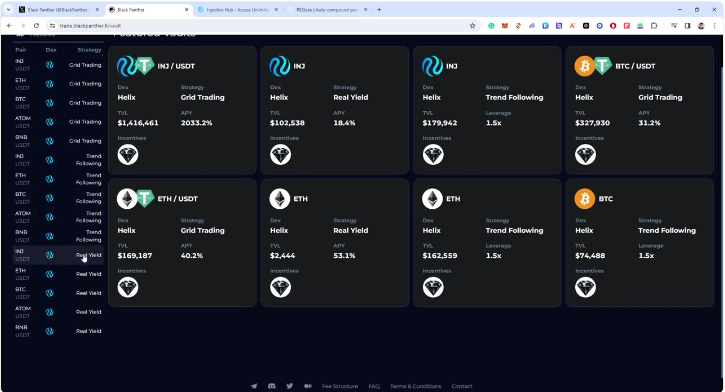Open the BTC / USDT Grid Trading vault card
This screenshot has height=392, width=725.
pos(639,110)
